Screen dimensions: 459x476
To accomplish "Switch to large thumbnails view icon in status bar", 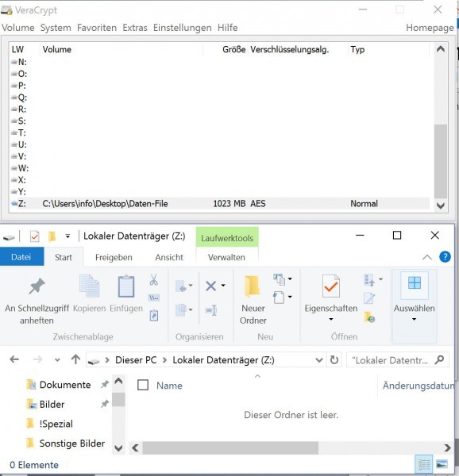I will 442,464.
